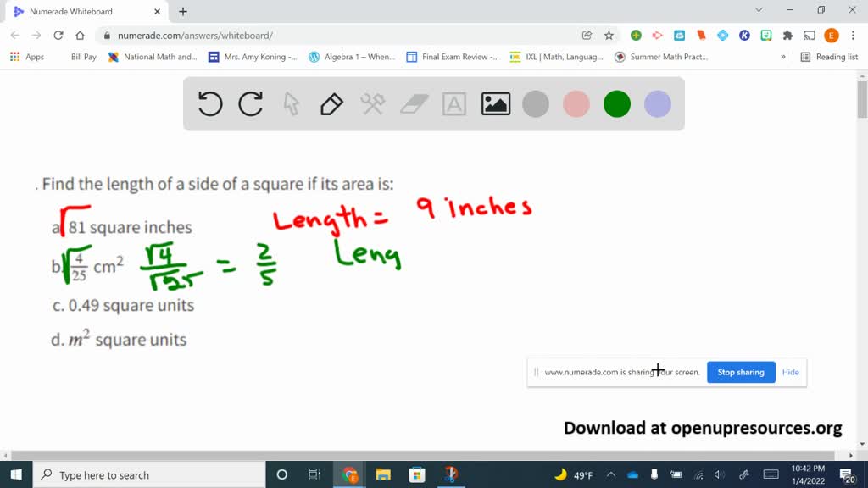Select the pen drawing tool
Viewport: 868px width, 488px height.
tap(331, 103)
